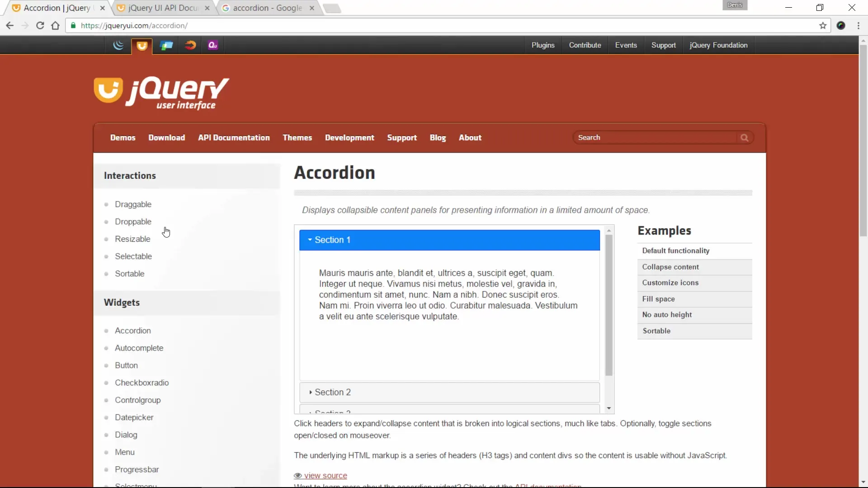Open Accordion in the Widgets sidebar
The height and width of the screenshot is (488, 868).
tap(132, 331)
